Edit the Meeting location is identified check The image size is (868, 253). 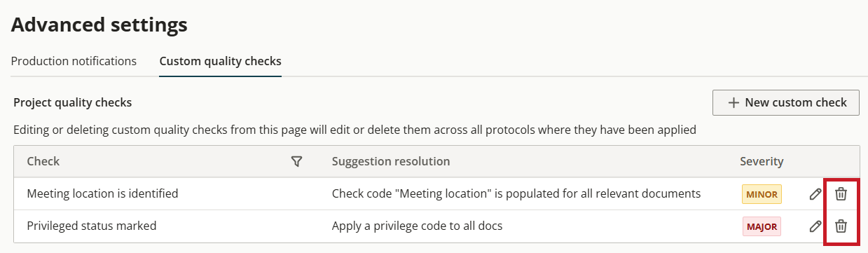pyautogui.click(x=815, y=194)
